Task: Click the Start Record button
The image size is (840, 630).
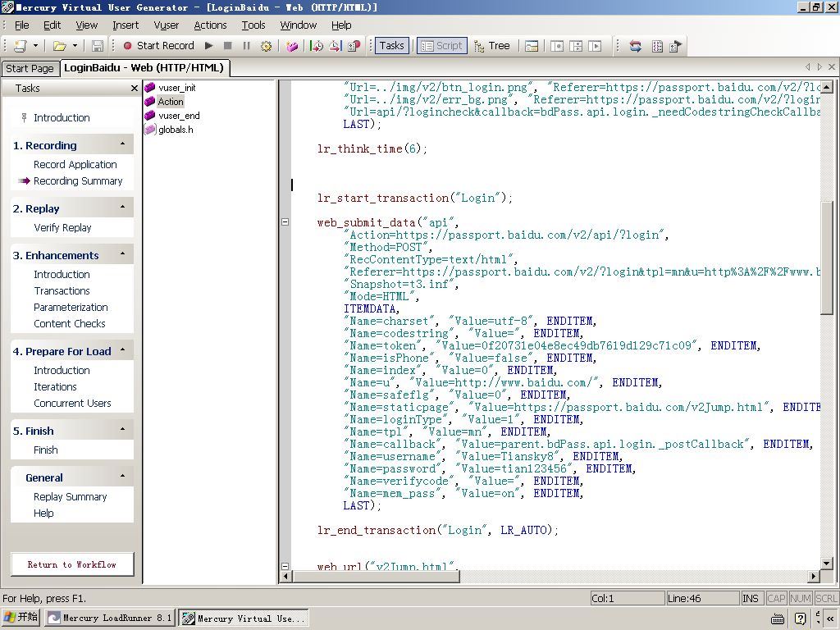Action: (158, 46)
